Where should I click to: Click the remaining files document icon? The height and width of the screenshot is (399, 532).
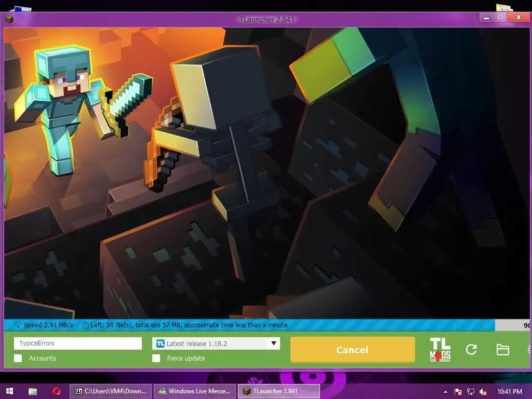(x=86, y=325)
